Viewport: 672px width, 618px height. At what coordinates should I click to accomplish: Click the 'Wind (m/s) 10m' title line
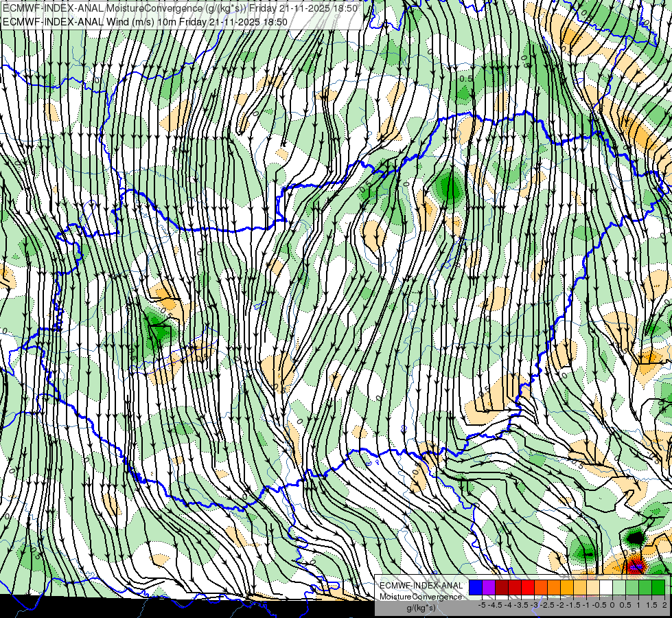145,22
